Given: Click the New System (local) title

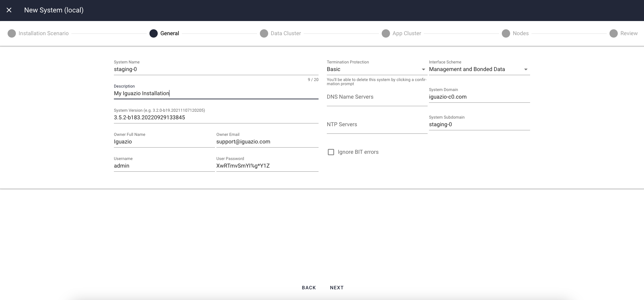Looking at the screenshot, I should tap(54, 10).
